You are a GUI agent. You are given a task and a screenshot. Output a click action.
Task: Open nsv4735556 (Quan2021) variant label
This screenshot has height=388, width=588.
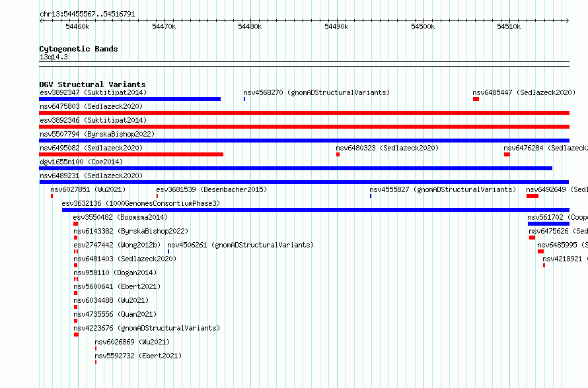coord(115,314)
